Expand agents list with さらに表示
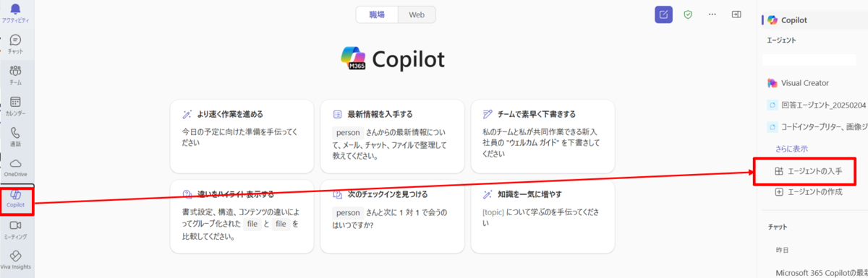Screen dimensions: 868x278 791,148
